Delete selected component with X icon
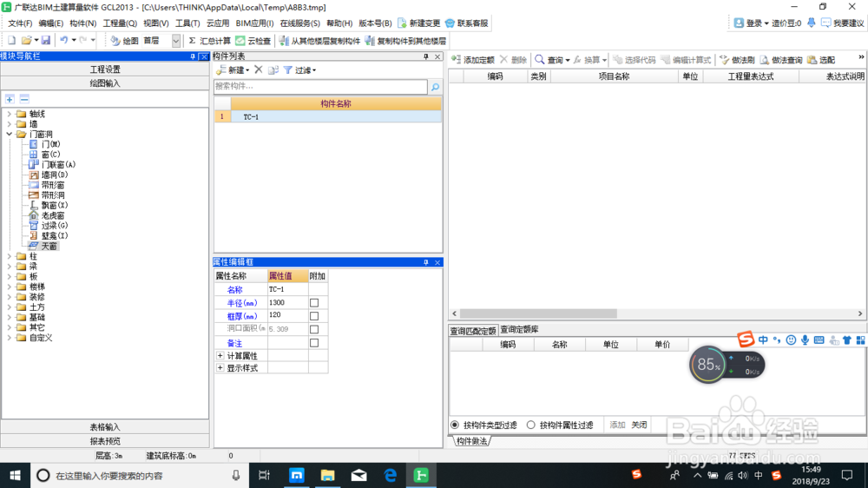 click(x=259, y=69)
